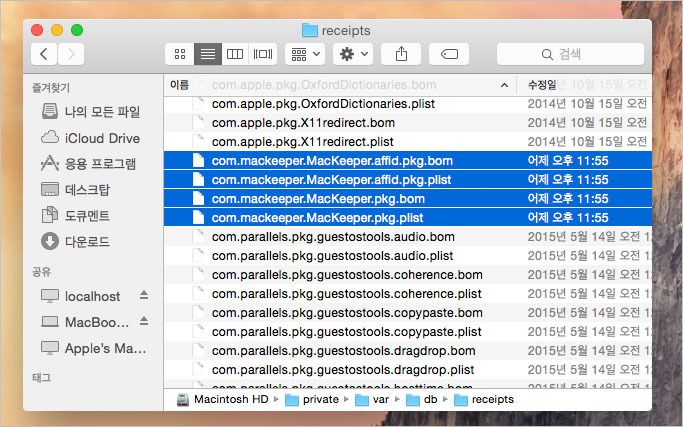Click the receipts folder icon in title bar
The image size is (683, 427).
coord(310,30)
